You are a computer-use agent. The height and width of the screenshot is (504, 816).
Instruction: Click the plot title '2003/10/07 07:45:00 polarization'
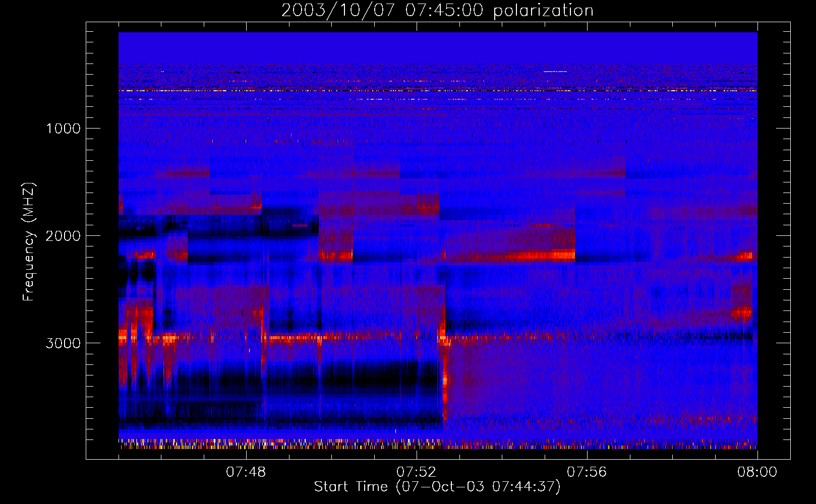437,10
